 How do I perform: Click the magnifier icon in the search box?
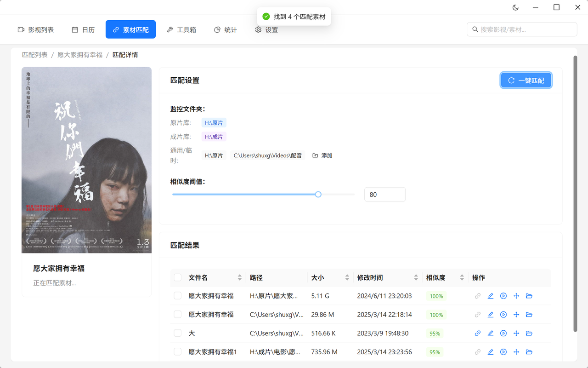tap(475, 29)
